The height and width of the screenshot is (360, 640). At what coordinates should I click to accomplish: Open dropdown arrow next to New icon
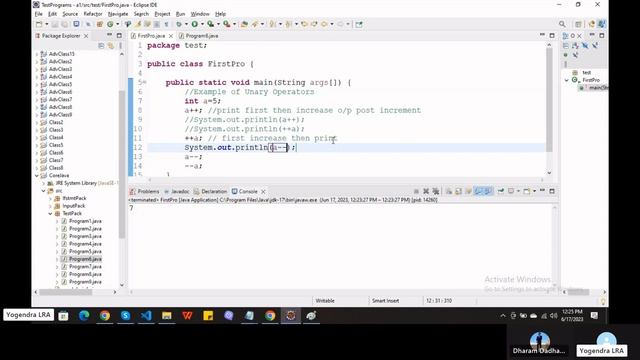(47, 24)
